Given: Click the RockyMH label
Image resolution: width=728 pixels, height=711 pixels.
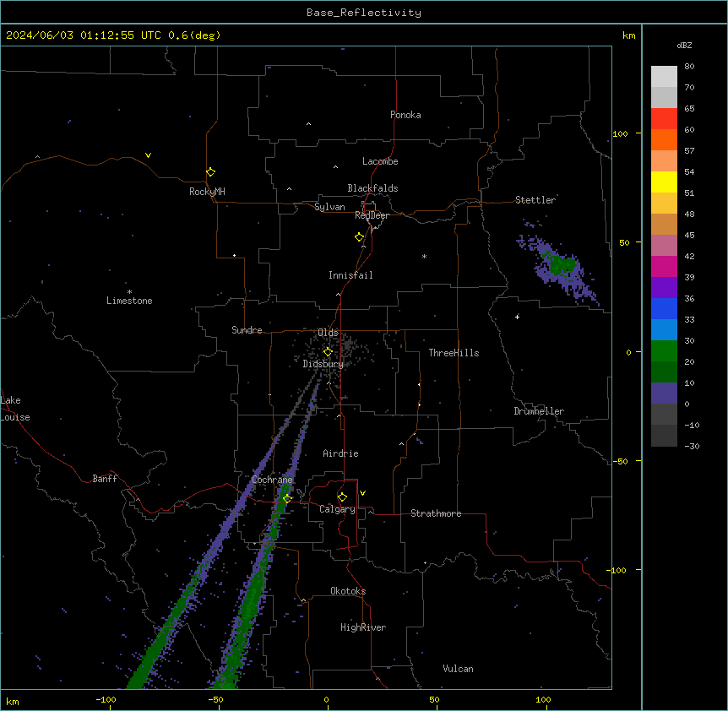Looking at the screenshot, I should point(207,192).
